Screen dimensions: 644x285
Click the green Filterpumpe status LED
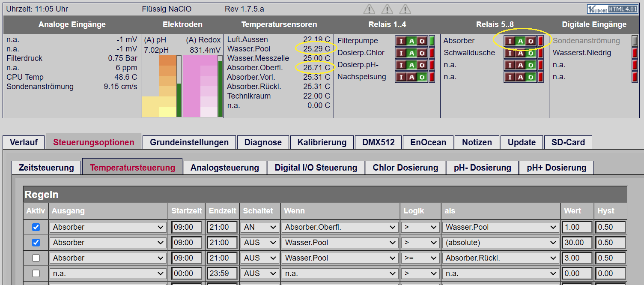(432, 41)
